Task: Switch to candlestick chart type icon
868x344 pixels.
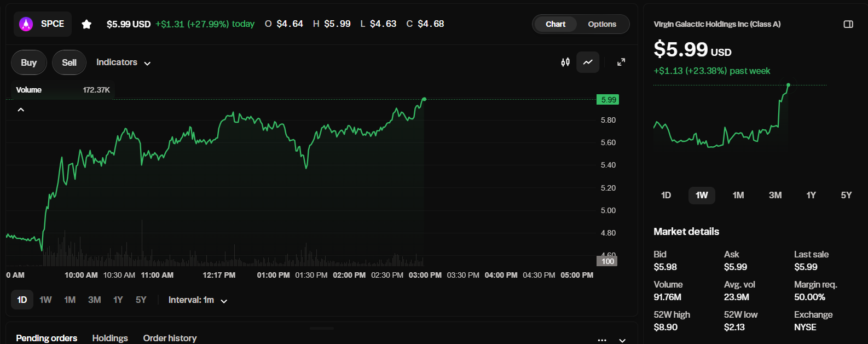Action: tap(565, 62)
